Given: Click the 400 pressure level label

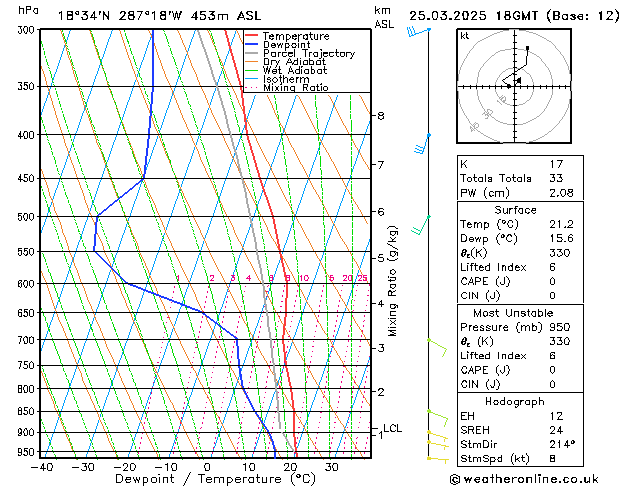Looking at the screenshot, I should [x=28, y=135].
